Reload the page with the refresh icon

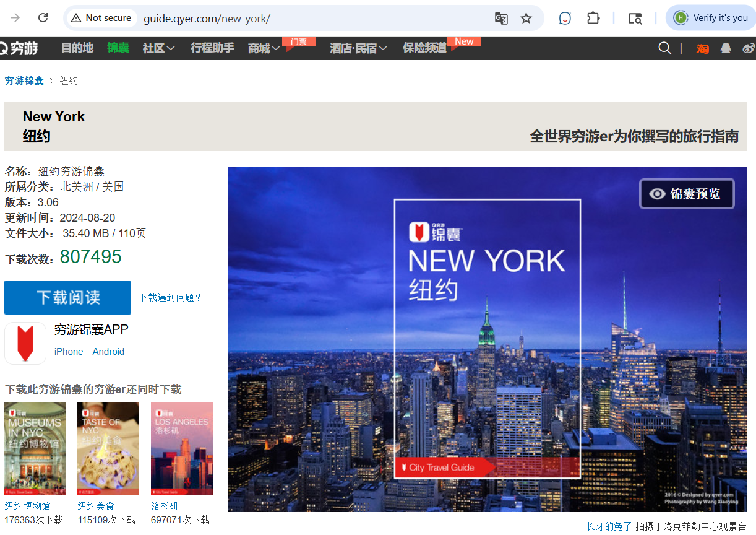[43, 18]
